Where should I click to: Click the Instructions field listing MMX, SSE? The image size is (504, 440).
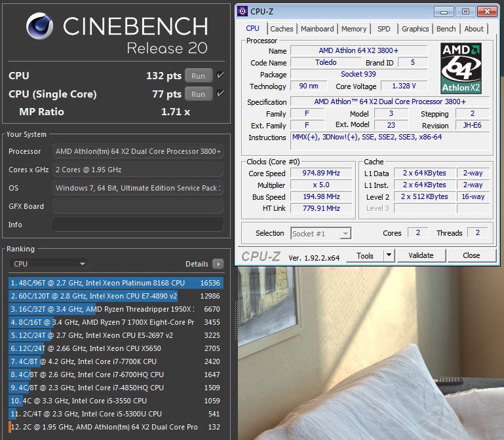pos(390,141)
